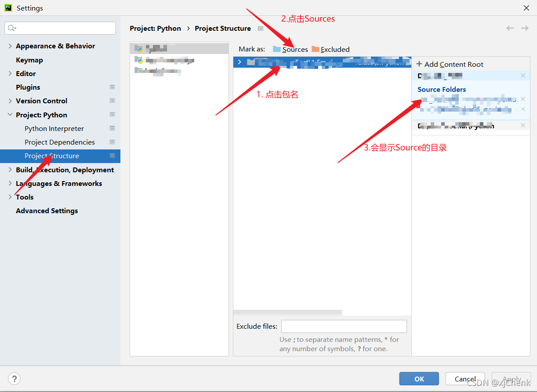Unmark the second source folder
Screen dimensions: 537x392
[523, 109]
